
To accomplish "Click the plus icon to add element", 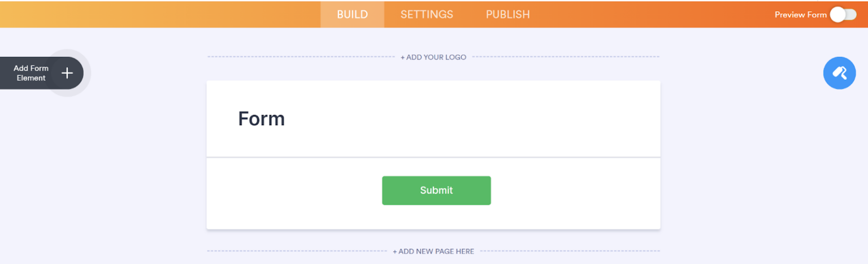I will click(67, 73).
